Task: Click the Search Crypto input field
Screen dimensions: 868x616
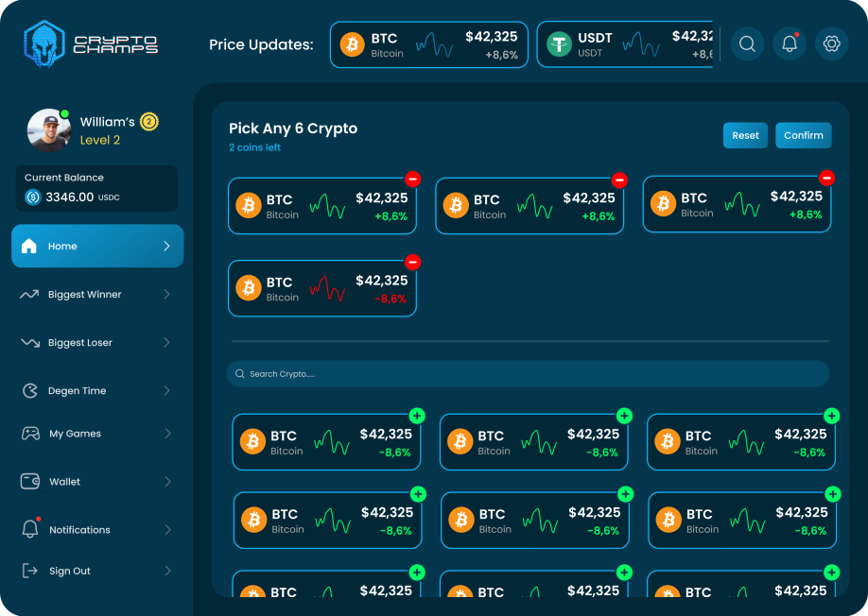Action: click(528, 374)
